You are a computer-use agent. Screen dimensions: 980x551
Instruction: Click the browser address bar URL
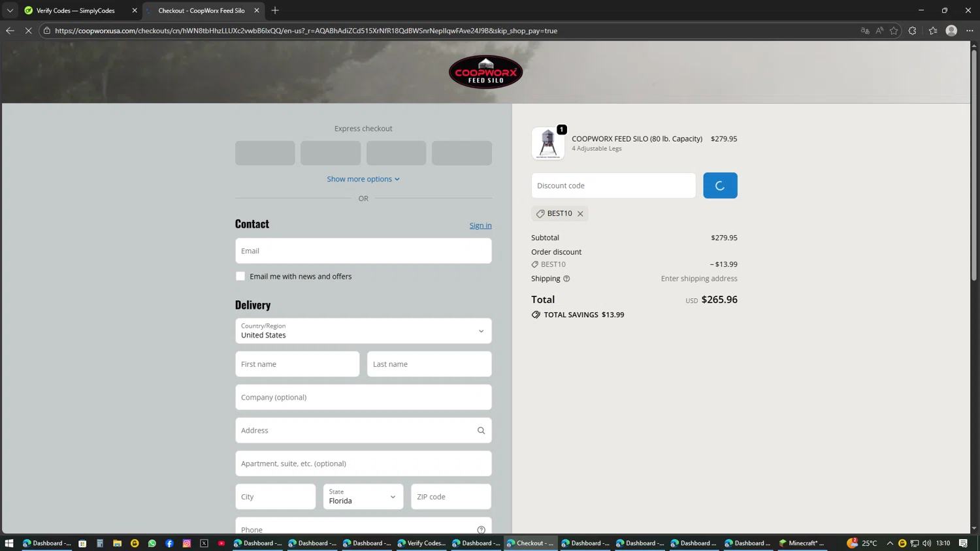tap(306, 31)
